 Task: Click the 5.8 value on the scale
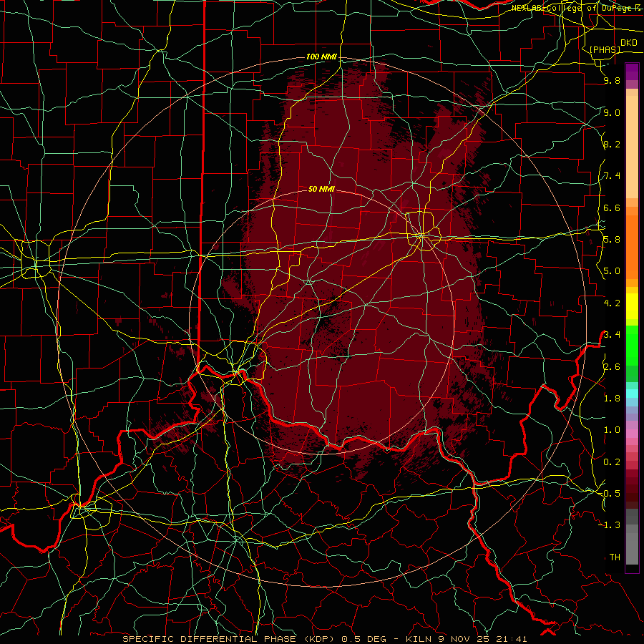tap(612, 240)
